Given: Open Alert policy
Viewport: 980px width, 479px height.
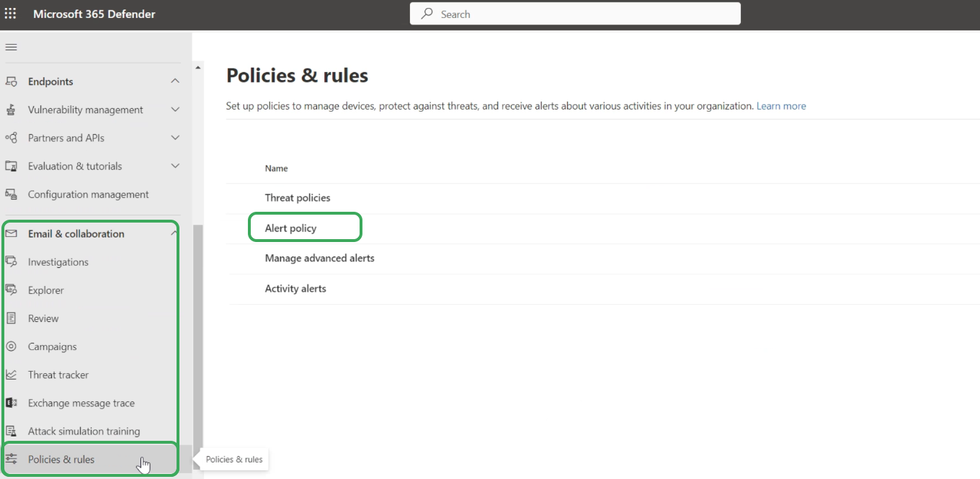Looking at the screenshot, I should 291,228.
